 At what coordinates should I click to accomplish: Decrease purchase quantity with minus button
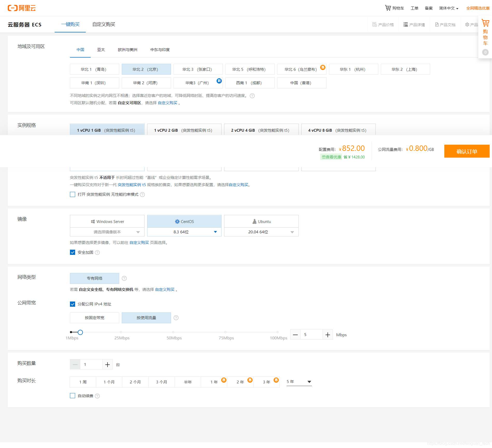pos(75,365)
